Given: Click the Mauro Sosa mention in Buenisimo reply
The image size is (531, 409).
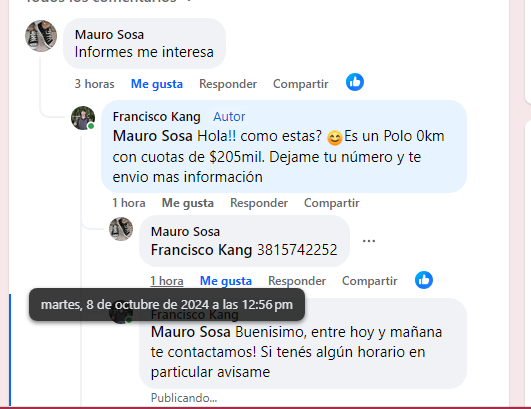Looking at the screenshot, I should (191, 332).
